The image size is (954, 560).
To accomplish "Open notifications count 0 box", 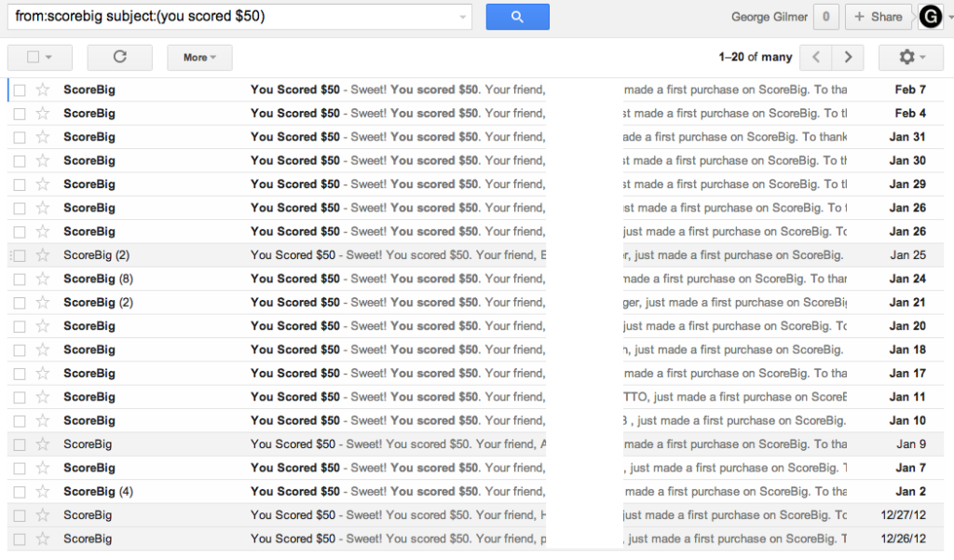I will coord(825,17).
